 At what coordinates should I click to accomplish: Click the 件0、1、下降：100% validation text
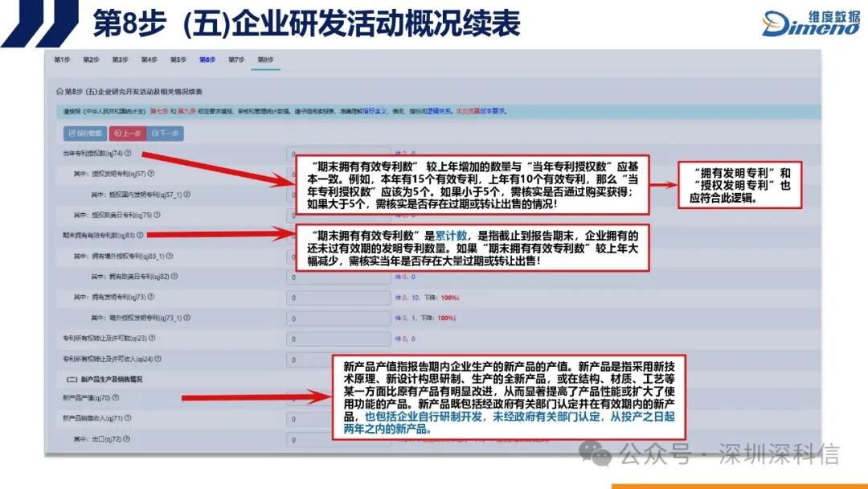[425, 318]
